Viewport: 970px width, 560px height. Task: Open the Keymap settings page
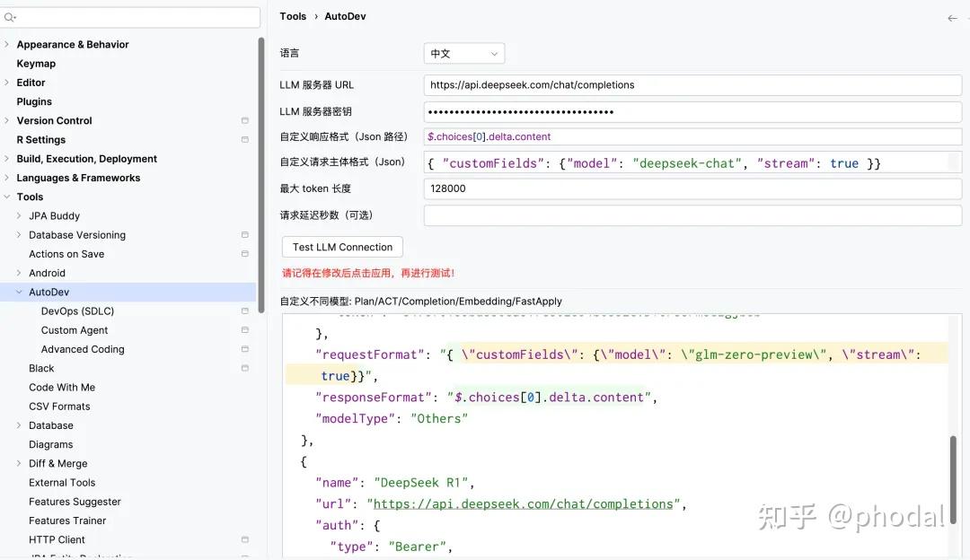point(36,63)
